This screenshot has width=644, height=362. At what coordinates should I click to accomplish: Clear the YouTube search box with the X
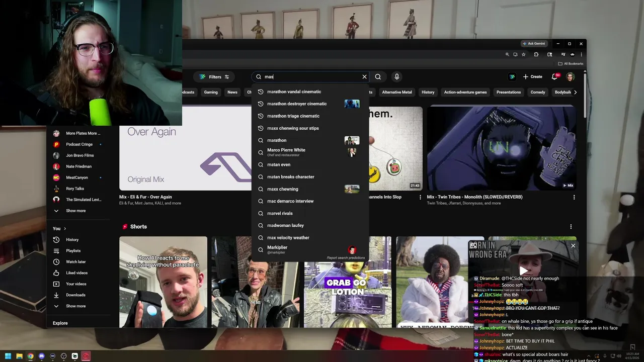click(364, 77)
